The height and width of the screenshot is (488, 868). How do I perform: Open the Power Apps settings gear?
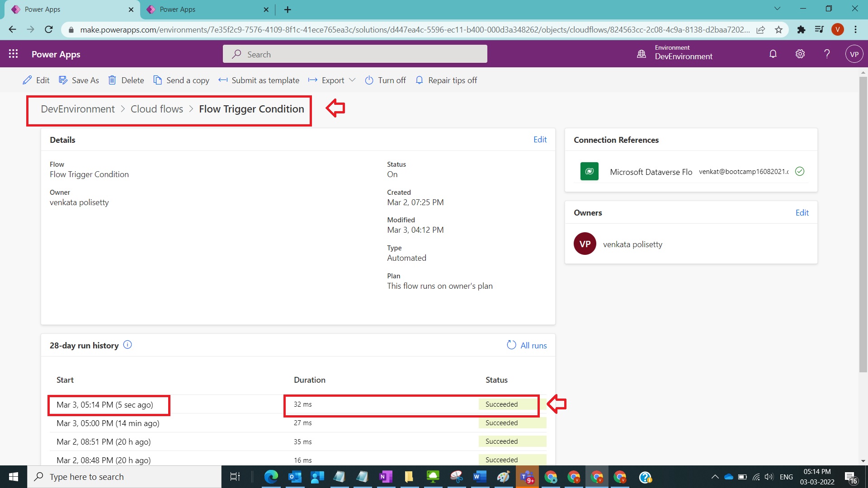point(800,53)
